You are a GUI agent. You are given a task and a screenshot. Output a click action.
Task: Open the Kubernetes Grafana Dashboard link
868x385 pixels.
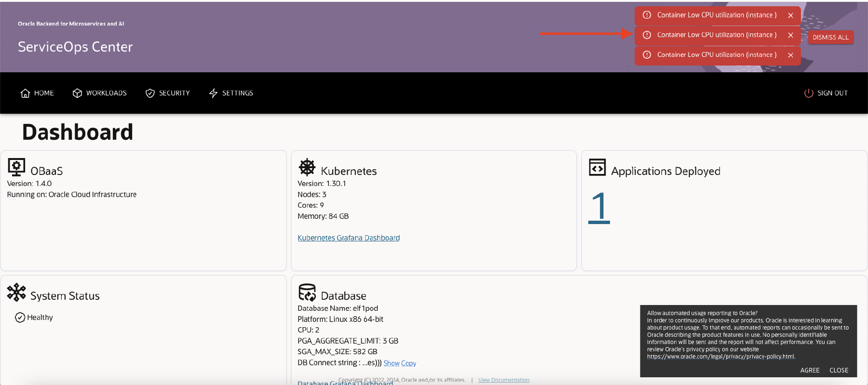(348, 238)
